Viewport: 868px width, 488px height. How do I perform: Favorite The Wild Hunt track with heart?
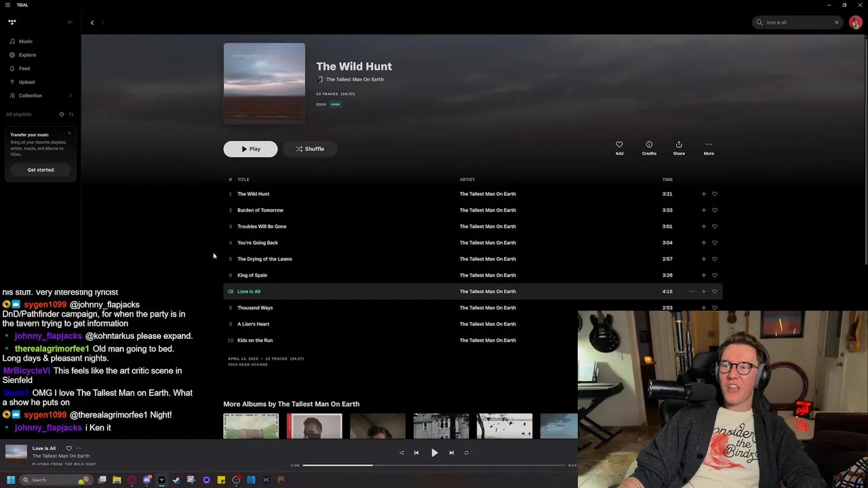715,194
